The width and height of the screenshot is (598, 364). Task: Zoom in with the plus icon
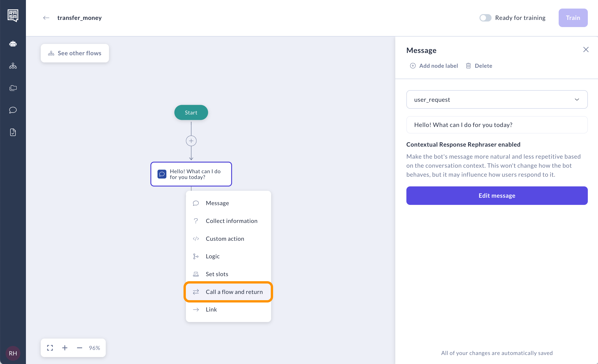(65, 348)
